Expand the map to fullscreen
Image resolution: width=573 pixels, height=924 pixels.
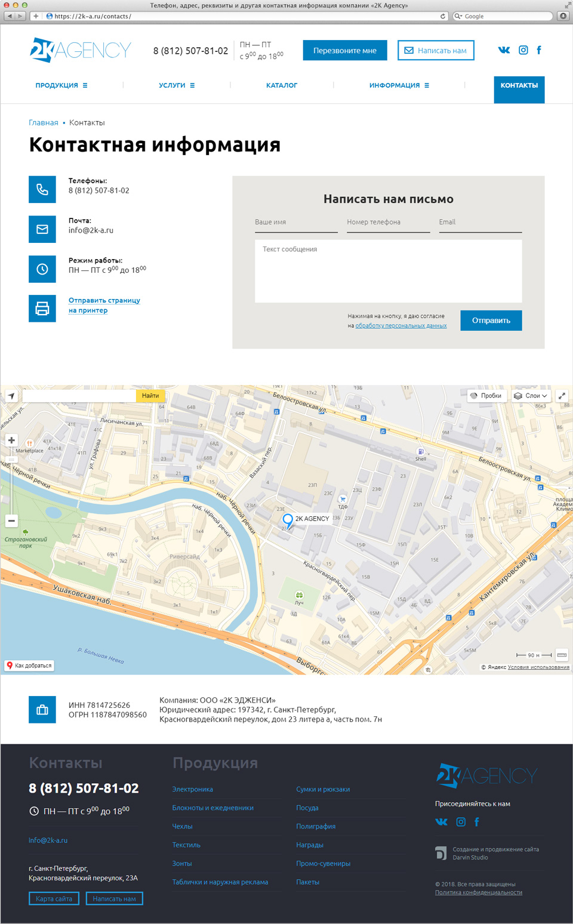coord(562,396)
